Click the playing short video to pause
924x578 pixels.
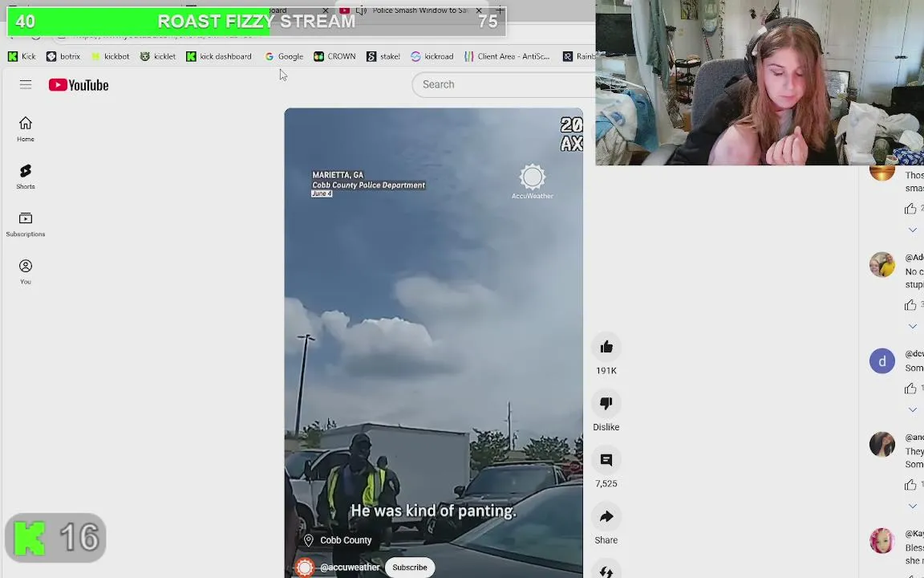coord(434,342)
